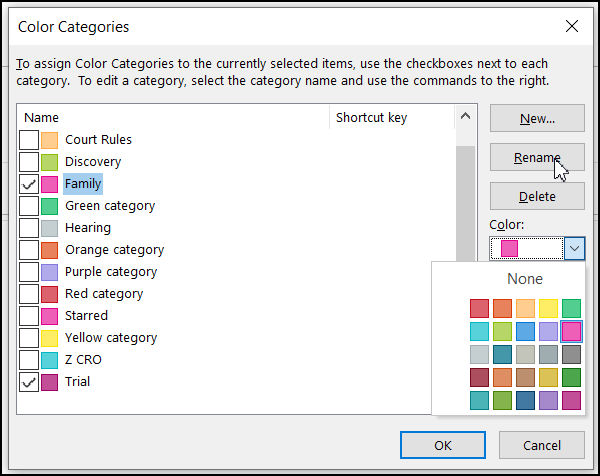The height and width of the screenshot is (476, 600).
Task: Check the Green category checkbox
Action: click(x=29, y=206)
